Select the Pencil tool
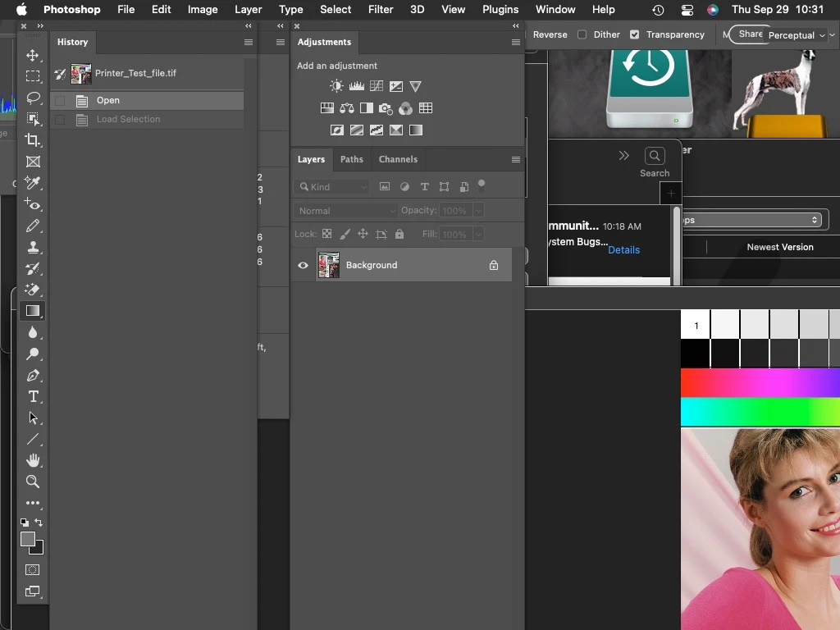 point(33,226)
